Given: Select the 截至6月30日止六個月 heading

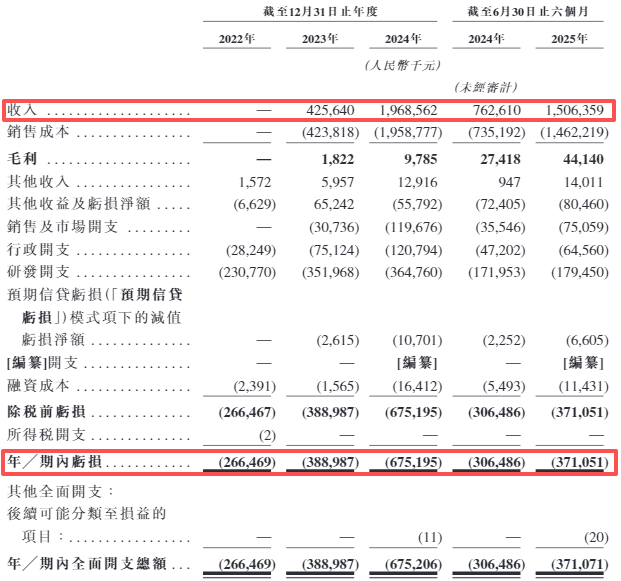Looking at the screenshot, I should tap(528, 11).
